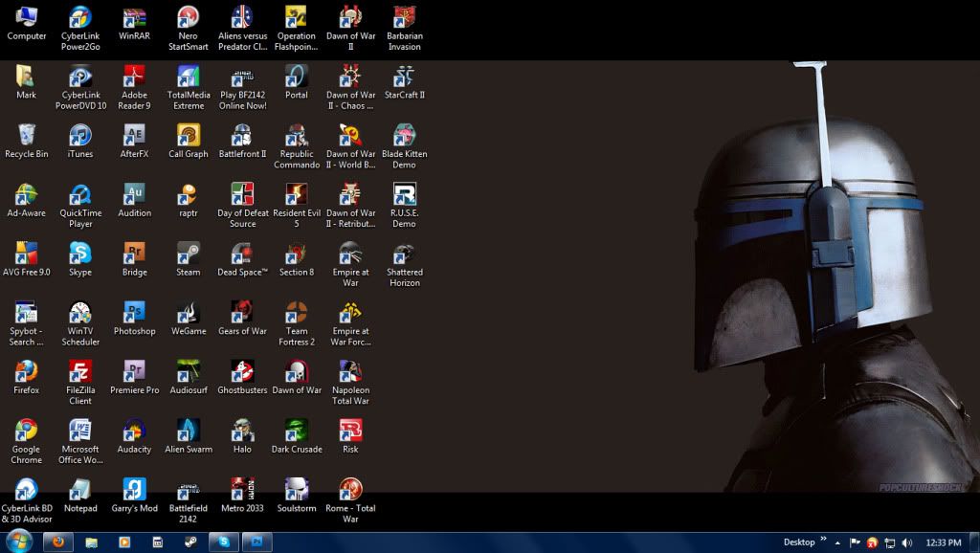The width and height of the screenshot is (980, 553).
Task: Select the Adobe Audition icon
Action: click(x=134, y=201)
